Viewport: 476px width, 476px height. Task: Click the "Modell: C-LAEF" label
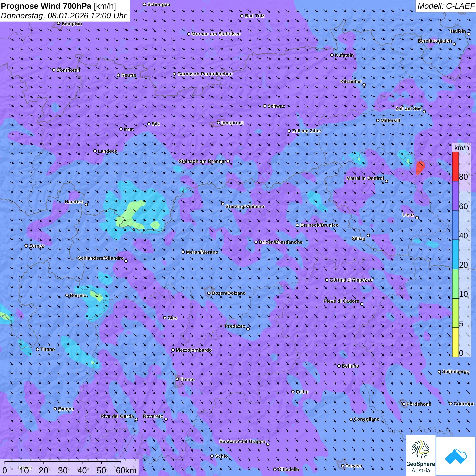(x=445, y=6)
